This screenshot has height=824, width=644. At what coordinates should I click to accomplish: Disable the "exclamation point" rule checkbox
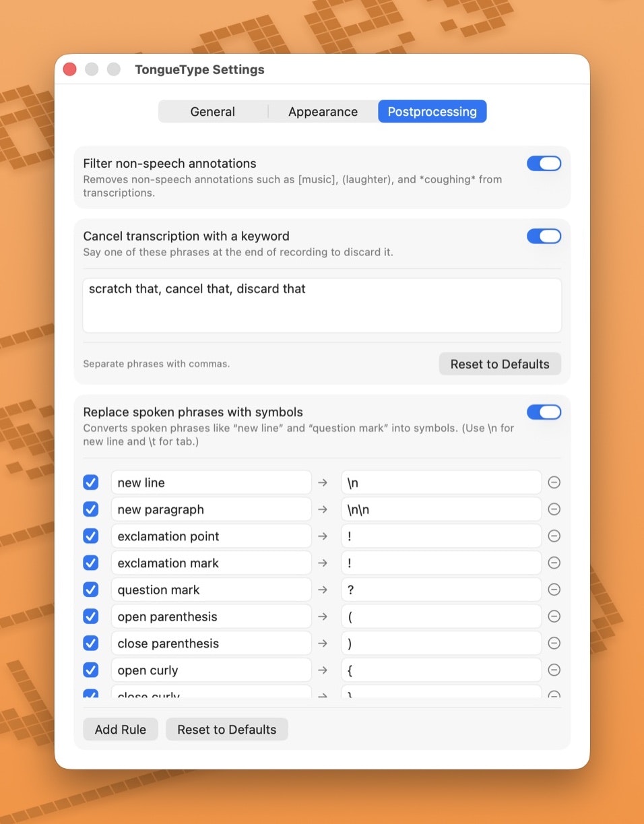[x=91, y=536]
